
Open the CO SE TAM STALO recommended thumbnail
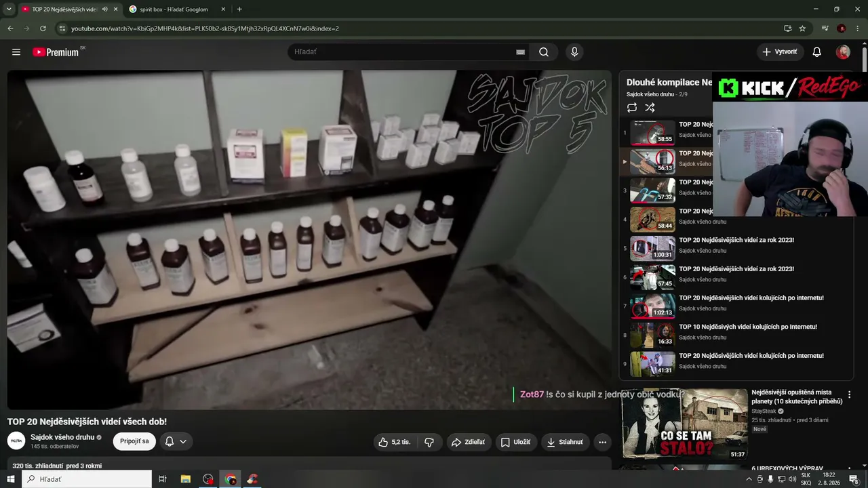click(x=684, y=424)
